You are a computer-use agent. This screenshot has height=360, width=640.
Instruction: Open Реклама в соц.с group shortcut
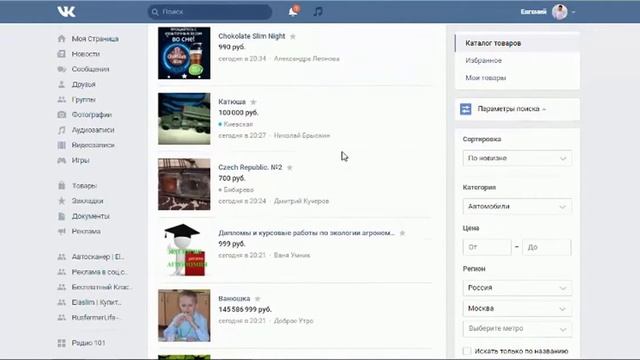point(99,272)
